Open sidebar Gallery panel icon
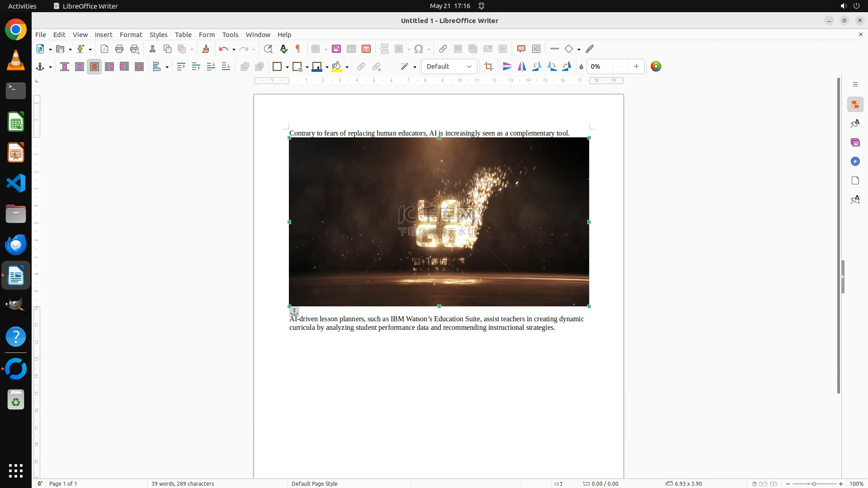 click(855, 143)
